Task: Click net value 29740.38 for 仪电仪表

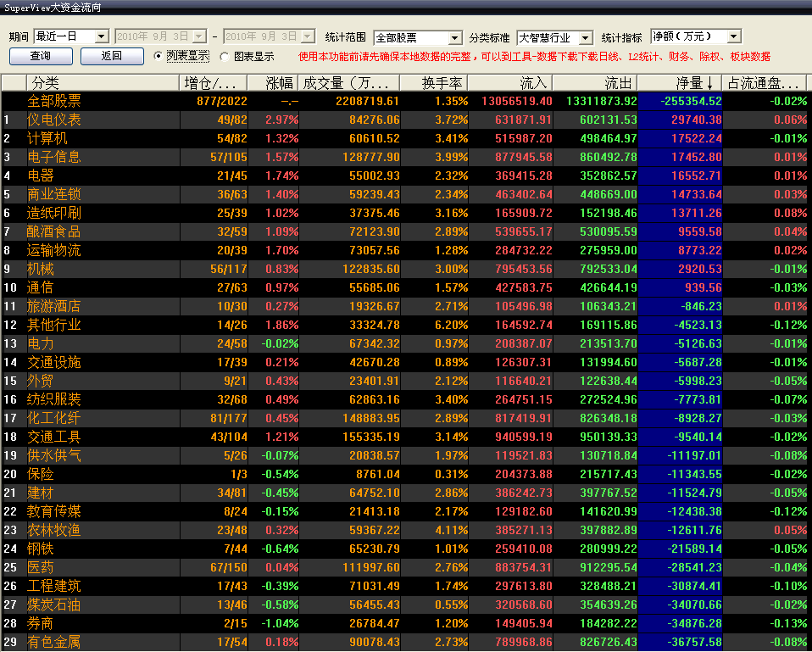Action: (696, 120)
